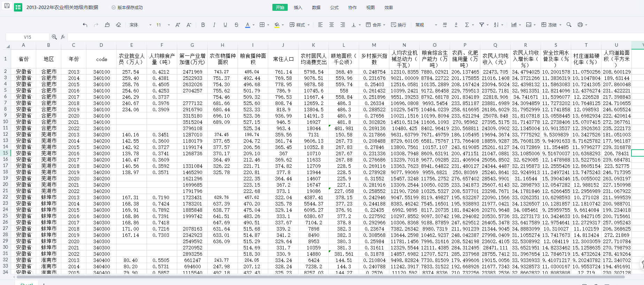Select the format painter icon
This screenshot has height=285, width=644.
pyautogui.click(x=107, y=25)
